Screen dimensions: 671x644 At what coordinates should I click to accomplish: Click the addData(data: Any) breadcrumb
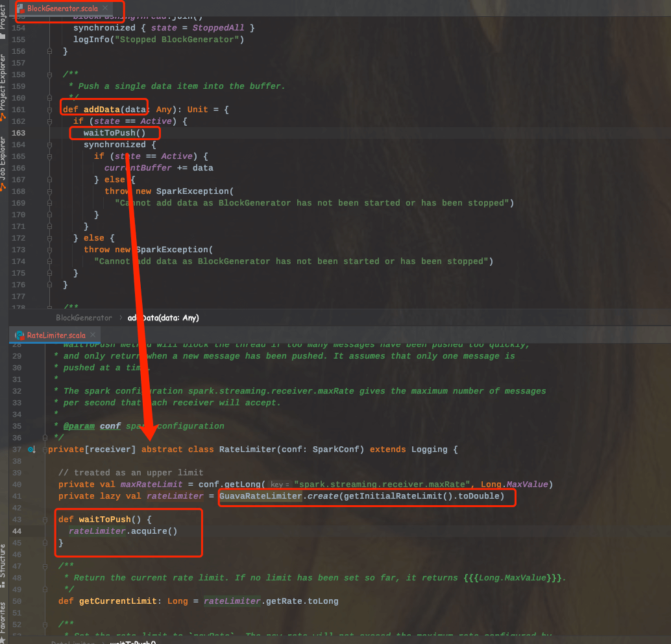pyautogui.click(x=163, y=318)
